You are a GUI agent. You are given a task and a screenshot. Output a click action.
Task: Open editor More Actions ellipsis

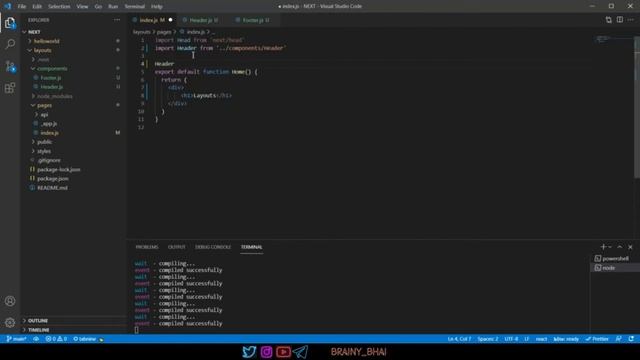(x=631, y=20)
